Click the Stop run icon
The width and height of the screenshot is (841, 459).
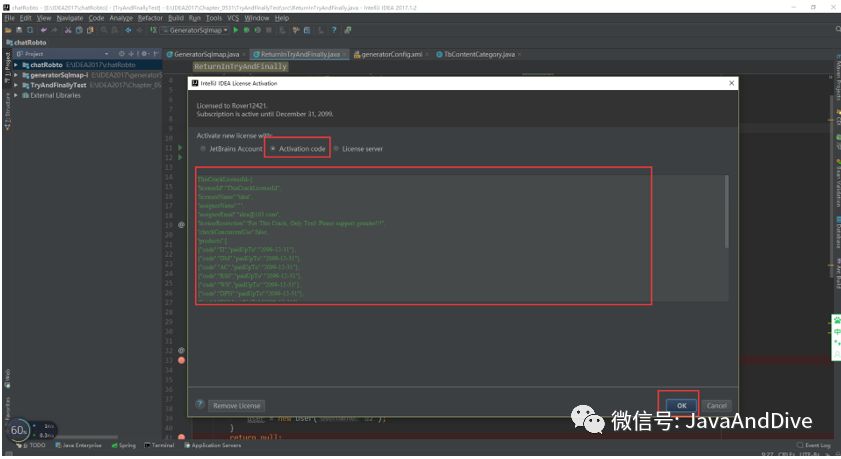269,30
